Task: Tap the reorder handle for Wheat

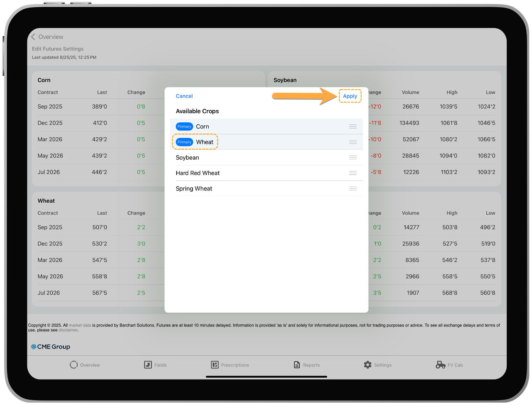Action: click(353, 142)
